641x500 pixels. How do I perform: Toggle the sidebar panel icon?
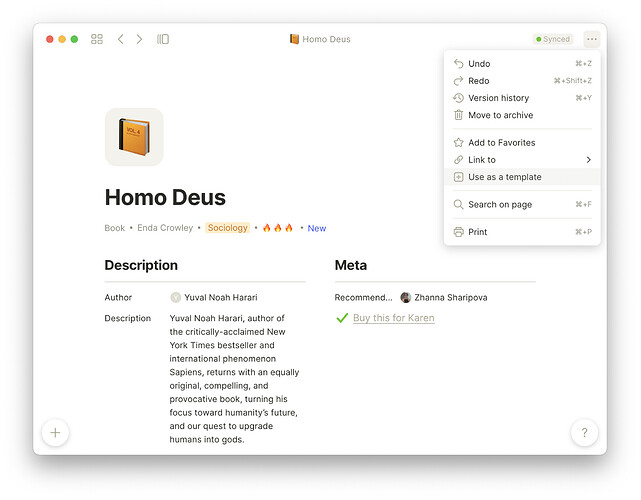[163, 39]
